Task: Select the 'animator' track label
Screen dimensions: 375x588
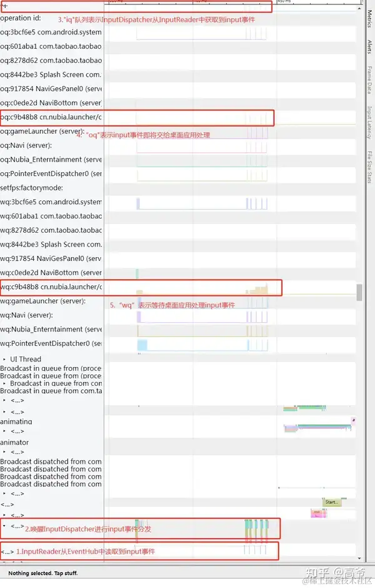Action: [14, 443]
